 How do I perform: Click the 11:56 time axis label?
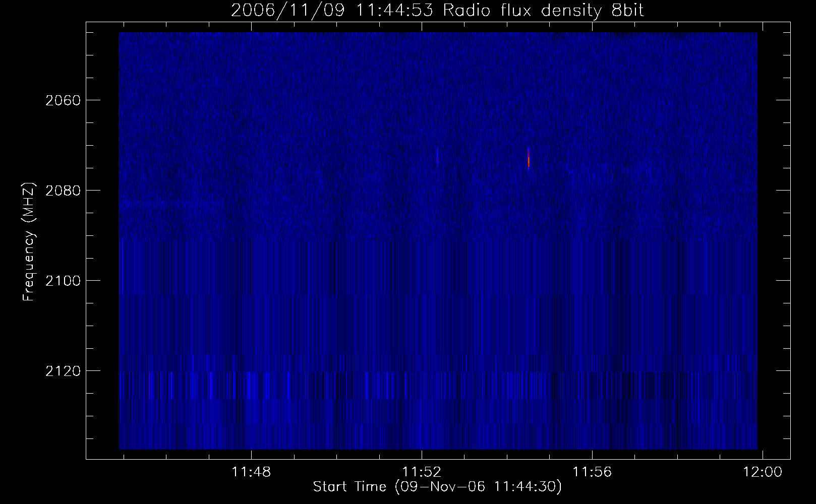pos(592,472)
